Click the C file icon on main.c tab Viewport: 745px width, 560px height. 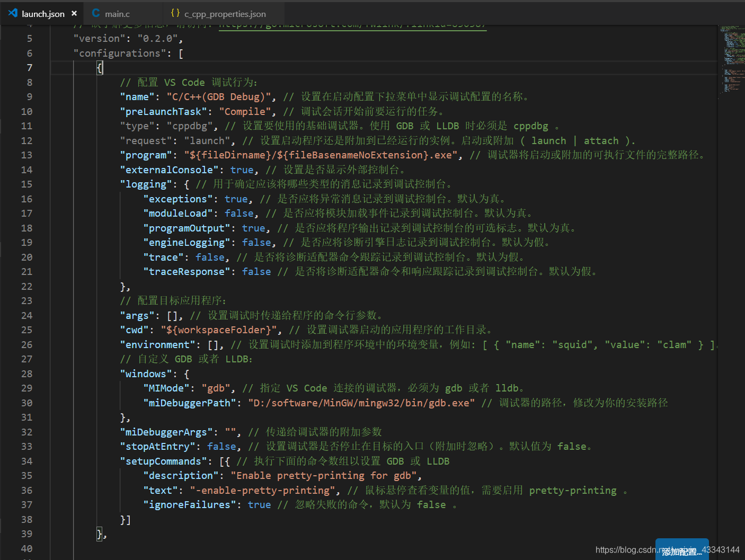pyautogui.click(x=96, y=13)
